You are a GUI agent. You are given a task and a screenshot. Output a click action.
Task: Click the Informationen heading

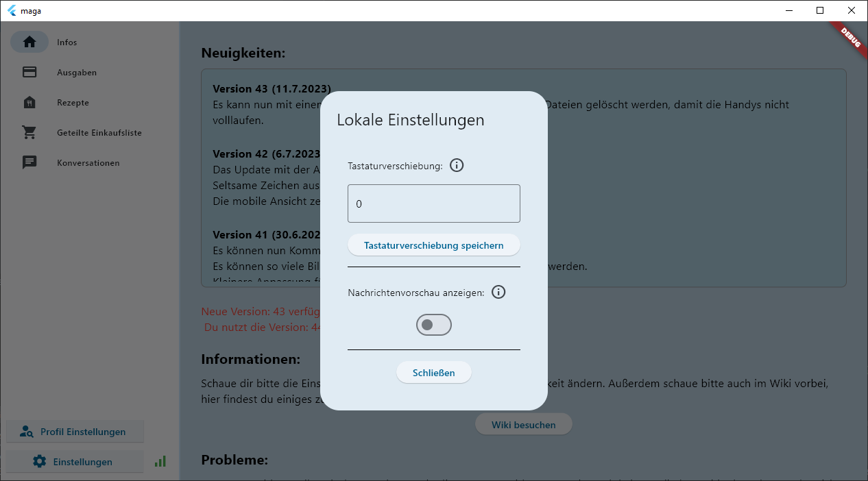coord(251,359)
